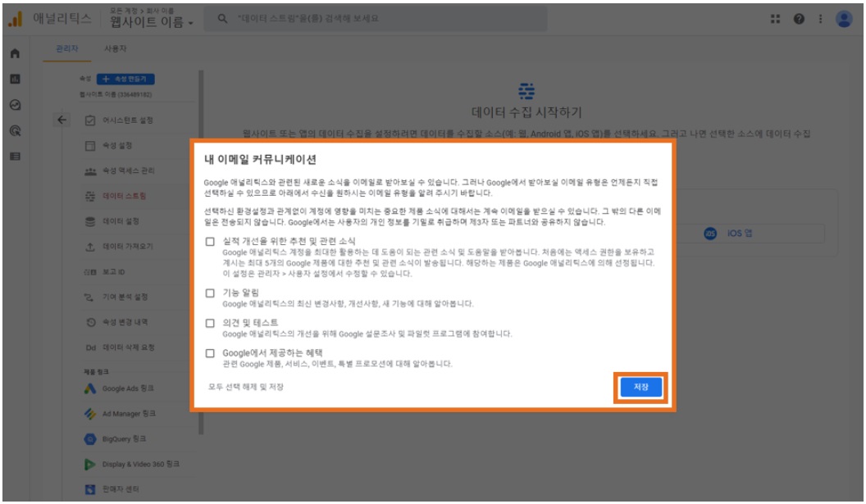The width and height of the screenshot is (866, 504).
Task: Click the 웹사이트 이름 (336489182) property label
Action: (x=116, y=94)
